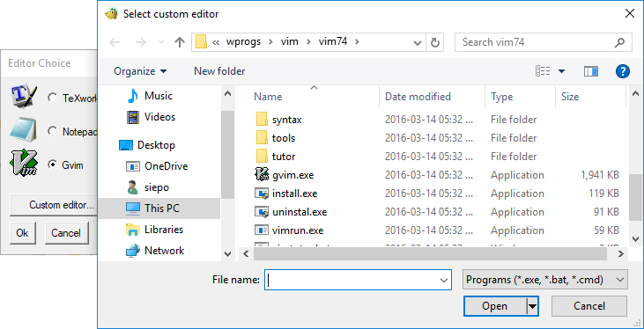Select the TeXworks radio button
The width and height of the screenshot is (644, 329).
53,98
